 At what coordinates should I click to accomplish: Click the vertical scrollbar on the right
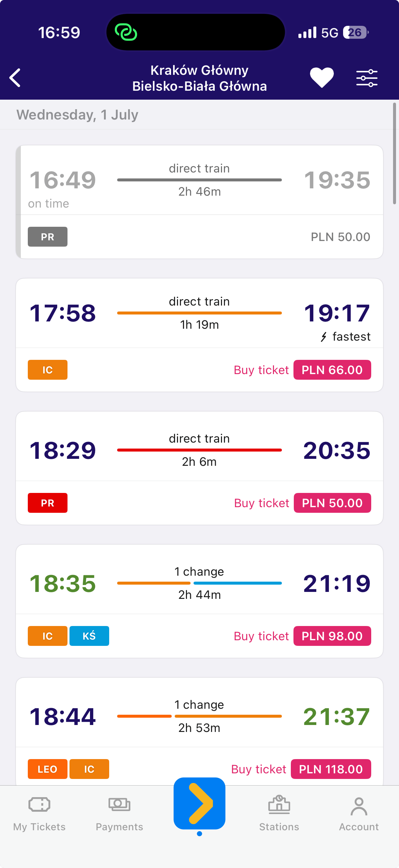pyautogui.click(x=395, y=154)
